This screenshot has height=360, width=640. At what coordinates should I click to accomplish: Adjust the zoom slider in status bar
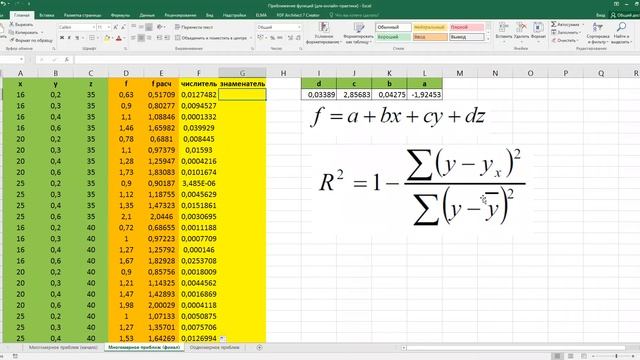point(616,356)
